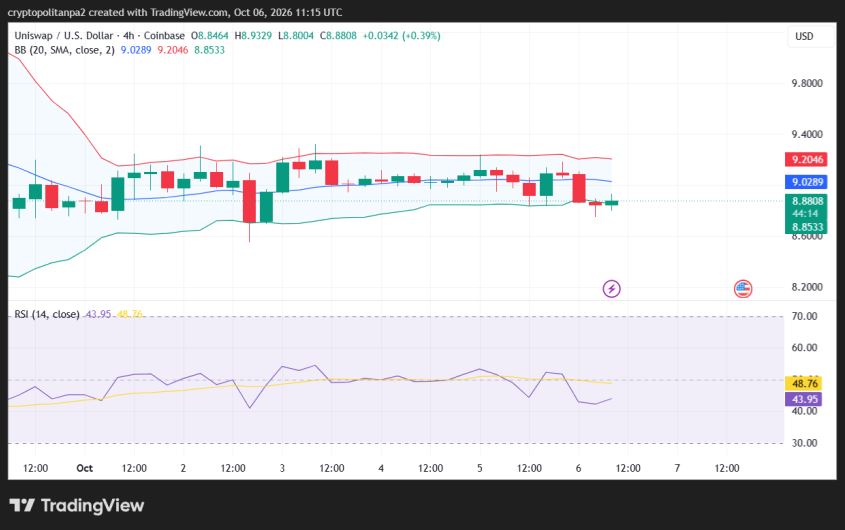Click the 70.00 RSI axis label
845x530 pixels.
(x=804, y=316)
